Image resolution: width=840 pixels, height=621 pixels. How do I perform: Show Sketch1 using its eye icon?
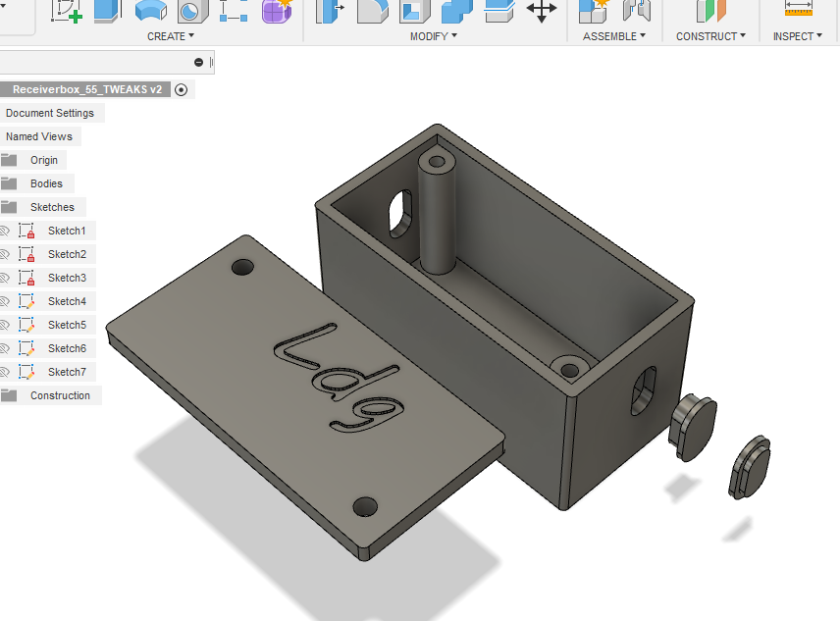coord(5,231)
